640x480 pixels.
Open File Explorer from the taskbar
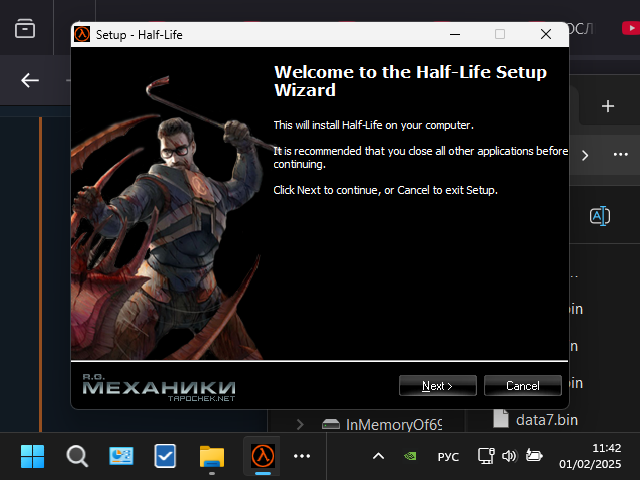(212, 456)
